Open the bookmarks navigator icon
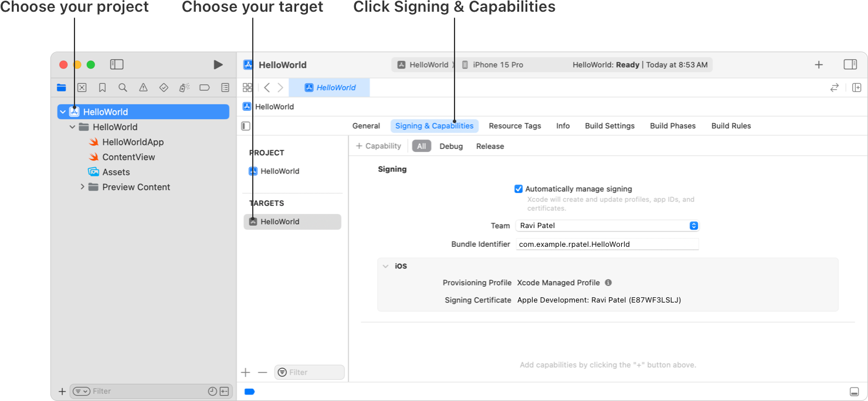Viewport: 868px width, 401px height. coord(102,87)
